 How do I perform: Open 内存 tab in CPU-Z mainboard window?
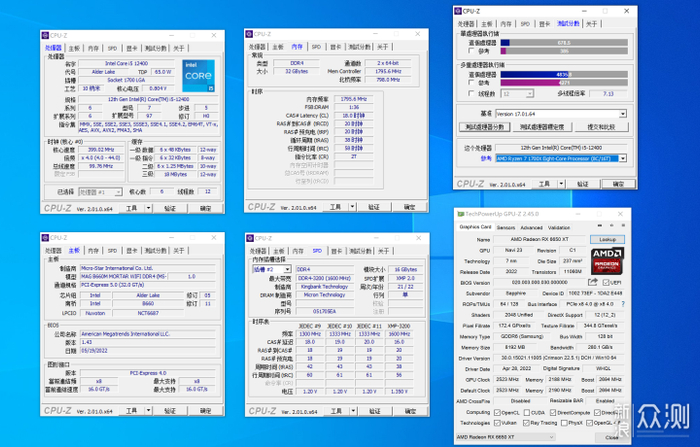93,251
